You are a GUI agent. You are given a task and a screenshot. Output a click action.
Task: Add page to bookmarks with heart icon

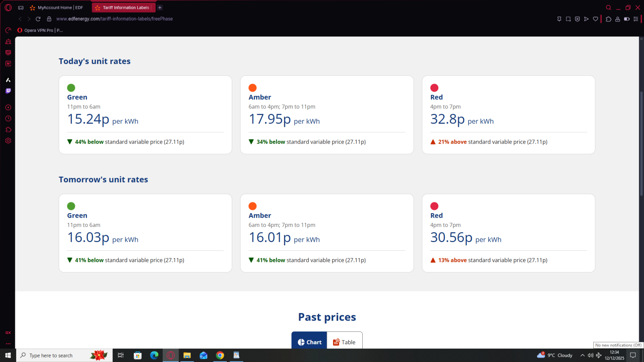coord(596,19)
